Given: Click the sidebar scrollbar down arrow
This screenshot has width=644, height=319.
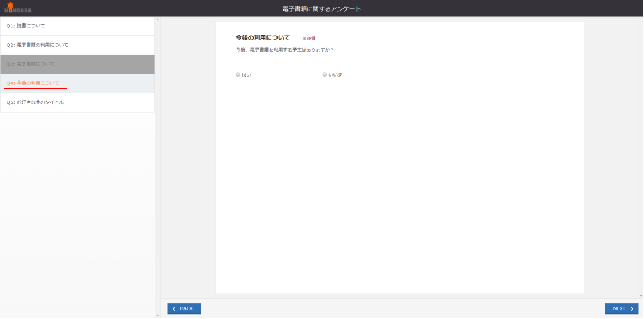Looking at the screenshot, I should tap(158, 315).
